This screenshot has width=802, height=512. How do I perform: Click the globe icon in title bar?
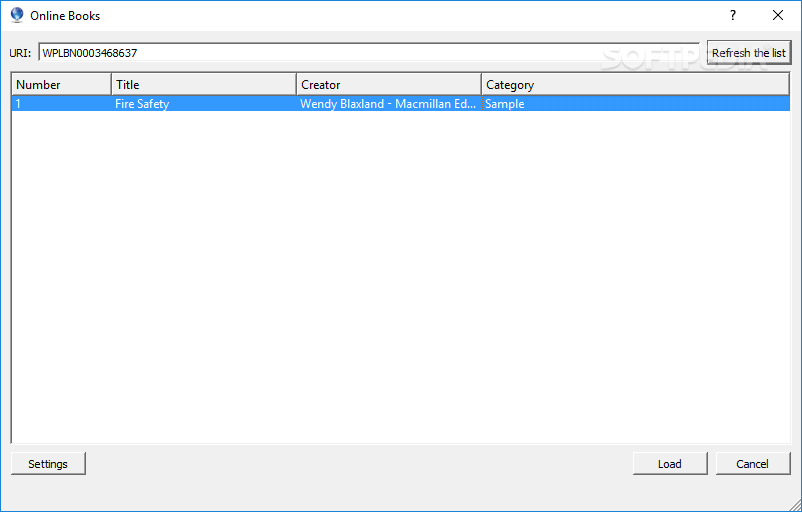pyautogui.click(x=17, y=15)
